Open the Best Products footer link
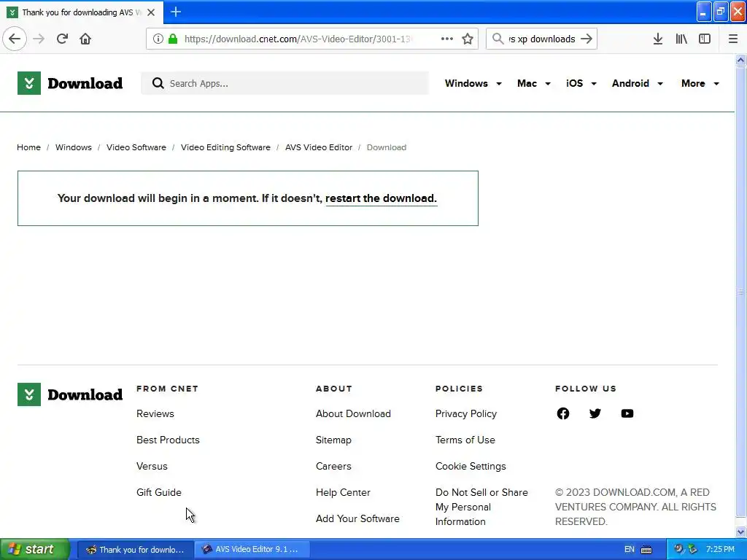Viewport: 747px width, 560px height. point(168,440)
